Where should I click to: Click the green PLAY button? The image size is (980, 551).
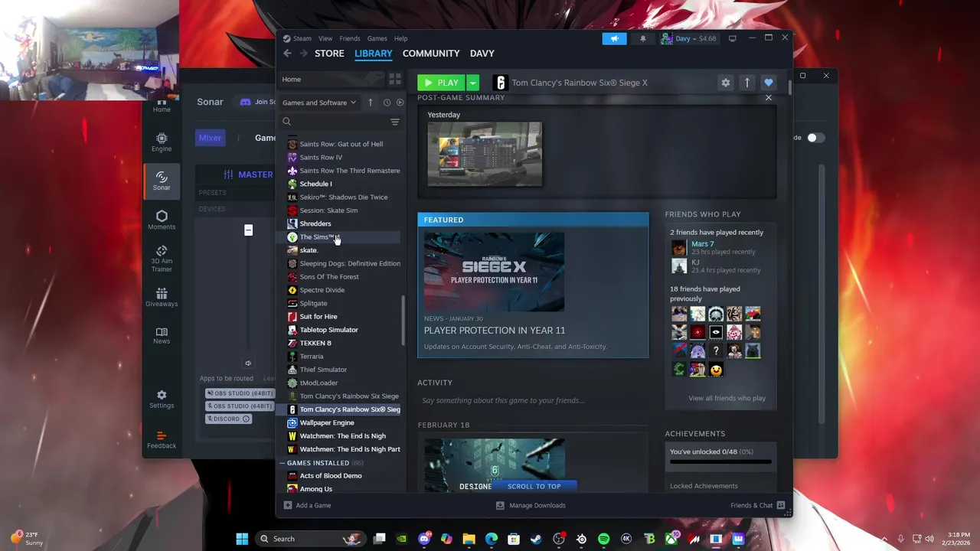442,83
